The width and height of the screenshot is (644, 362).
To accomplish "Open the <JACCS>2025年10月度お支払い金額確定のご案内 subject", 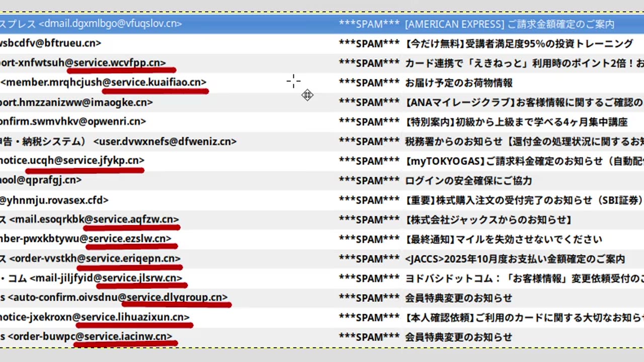I will 515,259.
